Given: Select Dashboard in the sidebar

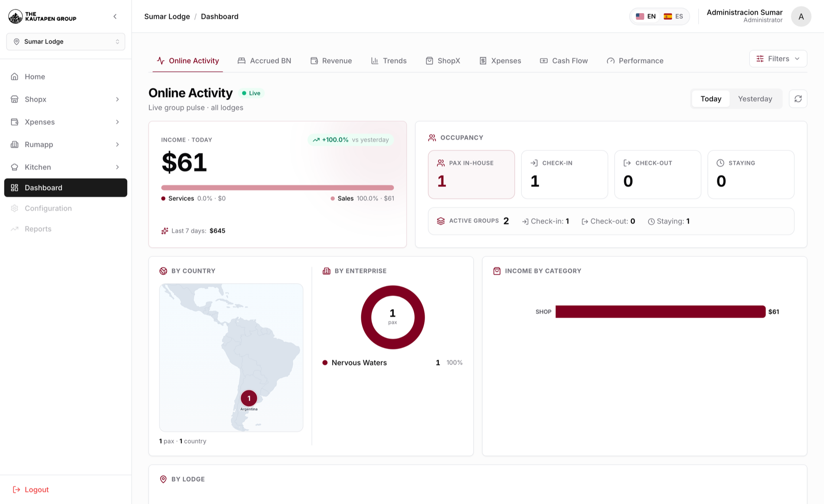Looking at the screenshot, I should [66, 188].
